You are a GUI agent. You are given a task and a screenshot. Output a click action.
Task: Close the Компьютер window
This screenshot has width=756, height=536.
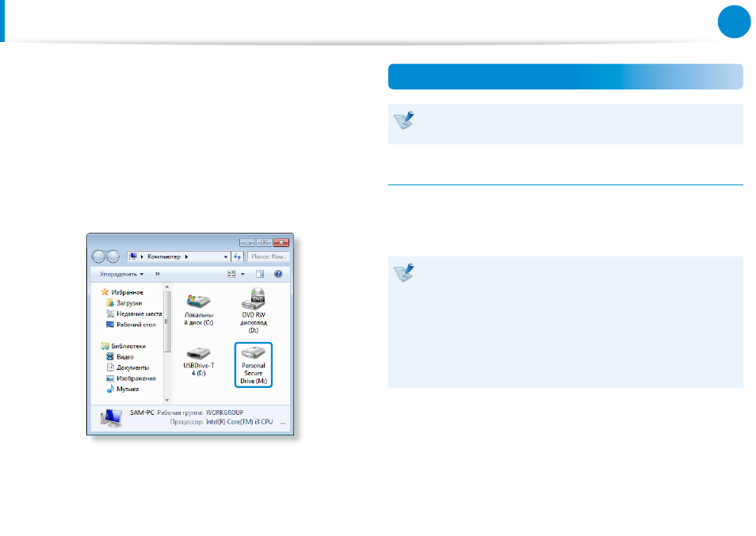281,242
